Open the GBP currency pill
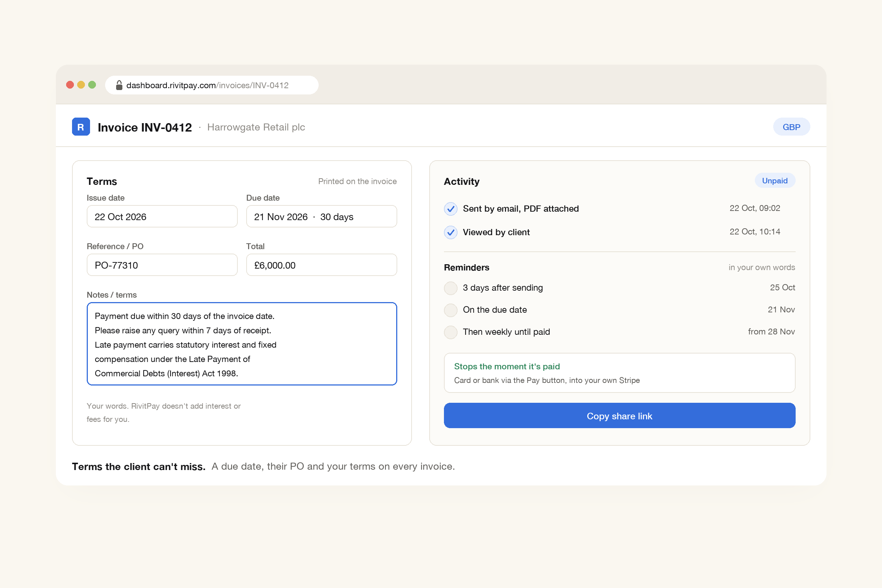The image size is (882, 588). point(791,127)
